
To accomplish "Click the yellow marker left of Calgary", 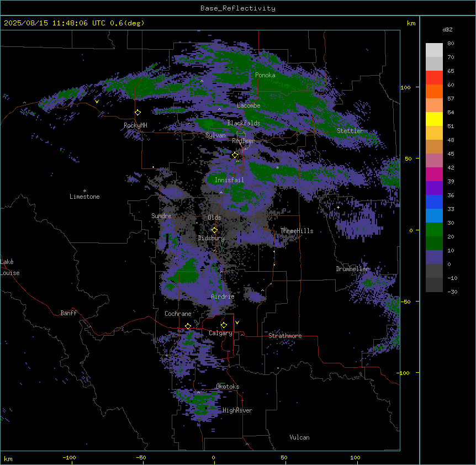I will [x=188, y=326].
